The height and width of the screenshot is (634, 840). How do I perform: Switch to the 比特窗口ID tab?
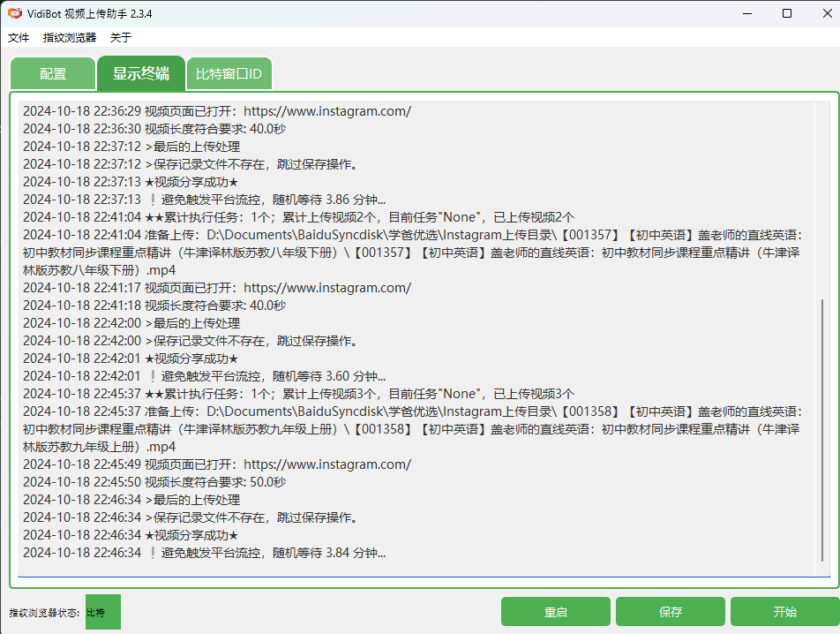point(229,73)
